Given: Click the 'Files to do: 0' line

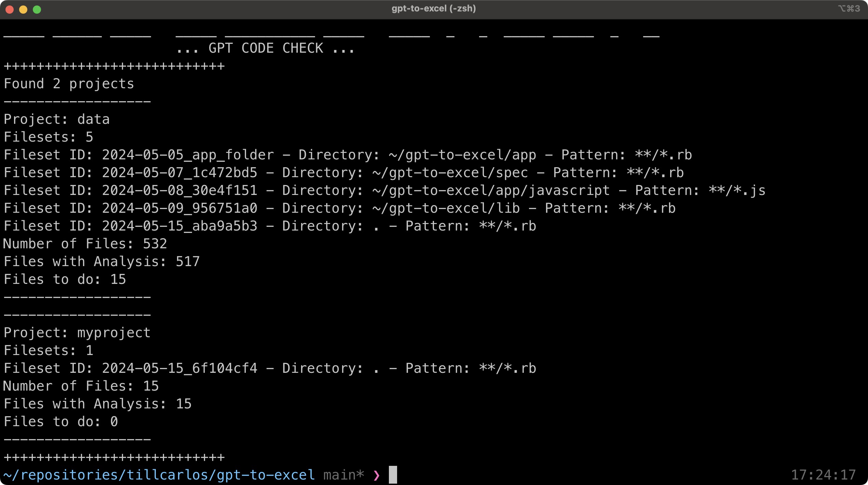Looking at the screenshot, I should coord(61,422).
